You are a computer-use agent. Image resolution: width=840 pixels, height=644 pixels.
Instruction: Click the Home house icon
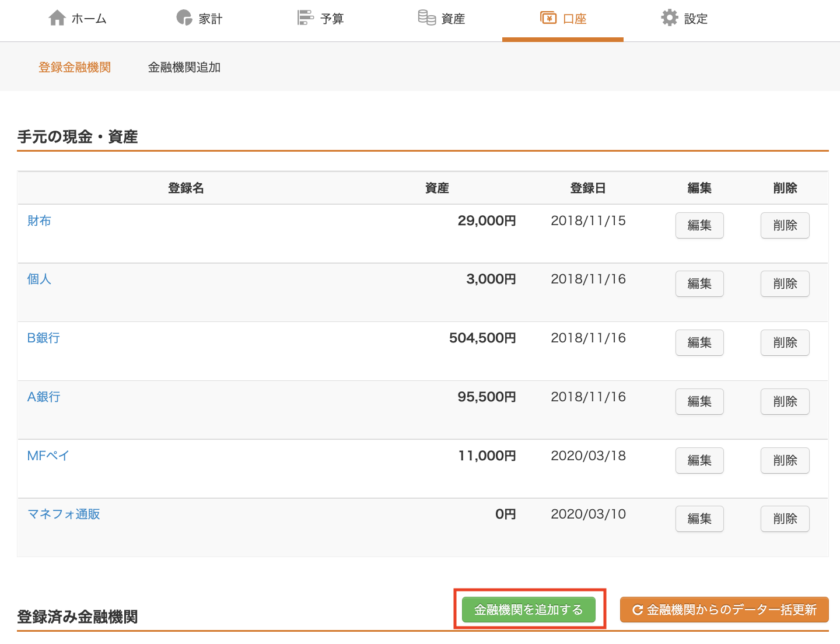(x=57, y=18)
